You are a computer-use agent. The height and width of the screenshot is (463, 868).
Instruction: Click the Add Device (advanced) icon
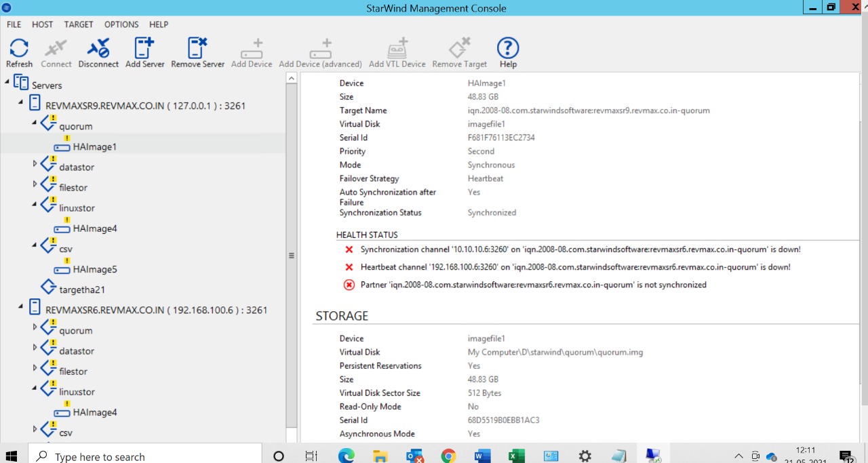[320, 48]
